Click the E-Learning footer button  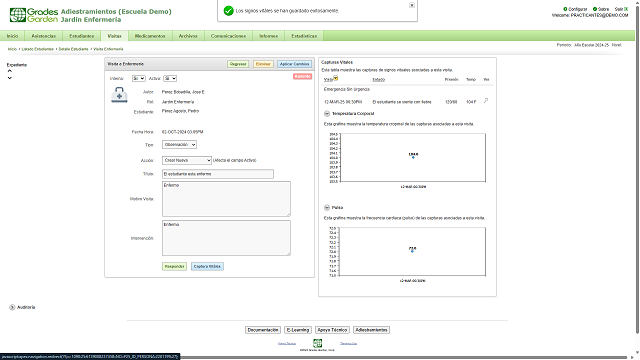298,330
